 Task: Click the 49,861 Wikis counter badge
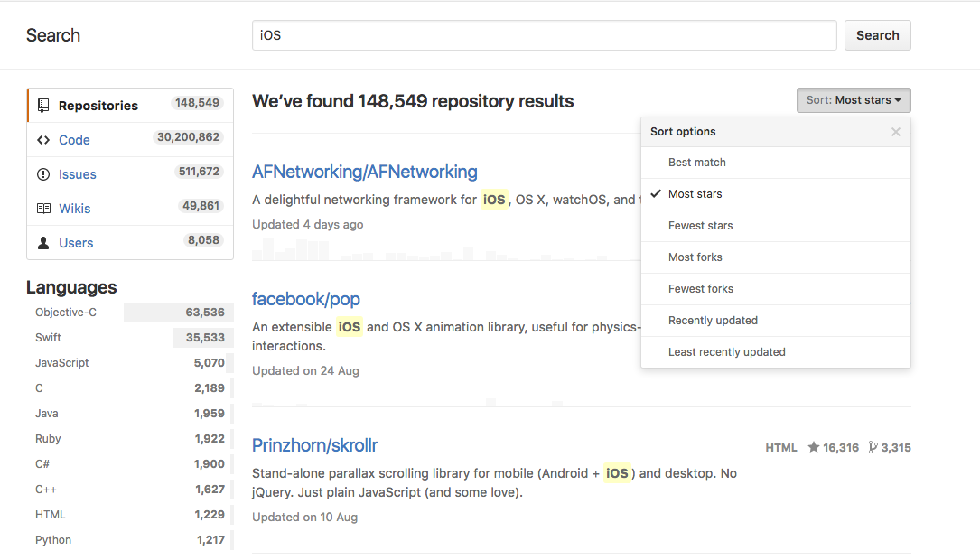tap(201, 206)
